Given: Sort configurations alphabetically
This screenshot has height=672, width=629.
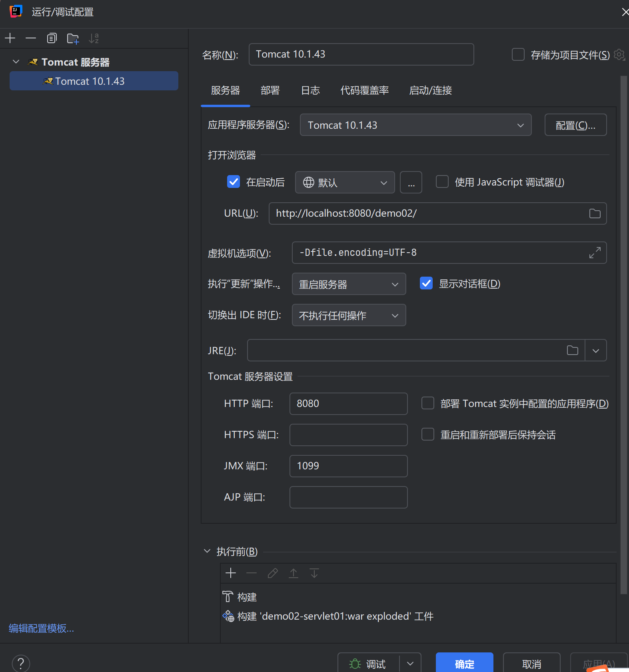Looking at the screenshot, I should pos(94,38).
